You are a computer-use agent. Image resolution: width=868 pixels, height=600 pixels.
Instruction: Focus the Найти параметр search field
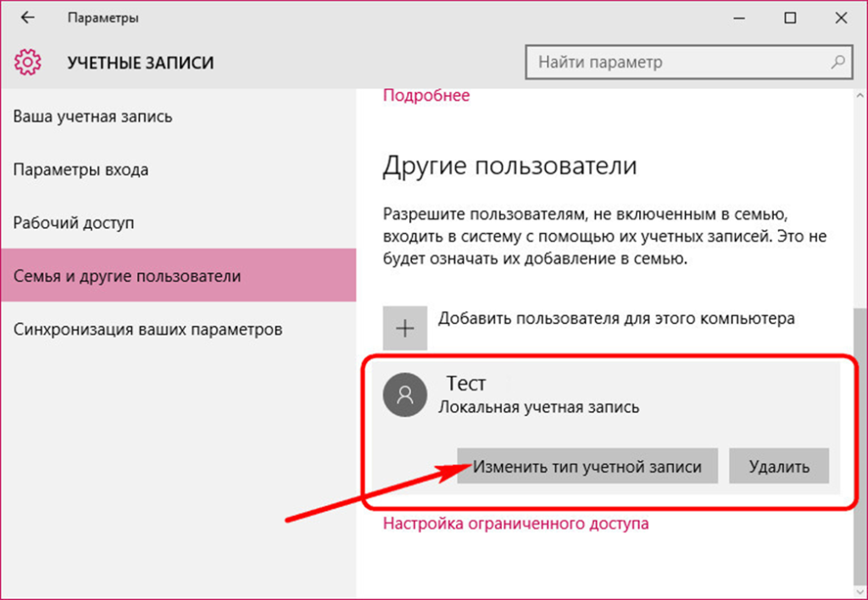[x=678, y=62]
